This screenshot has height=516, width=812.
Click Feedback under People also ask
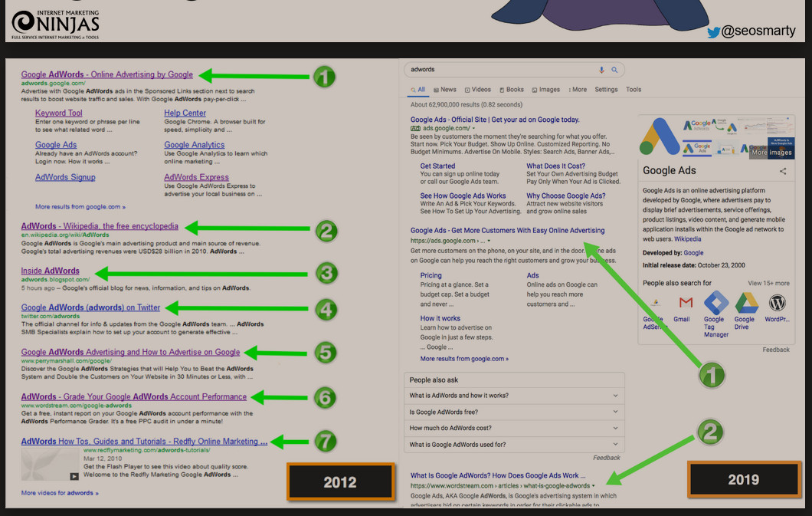pos(607,458)
